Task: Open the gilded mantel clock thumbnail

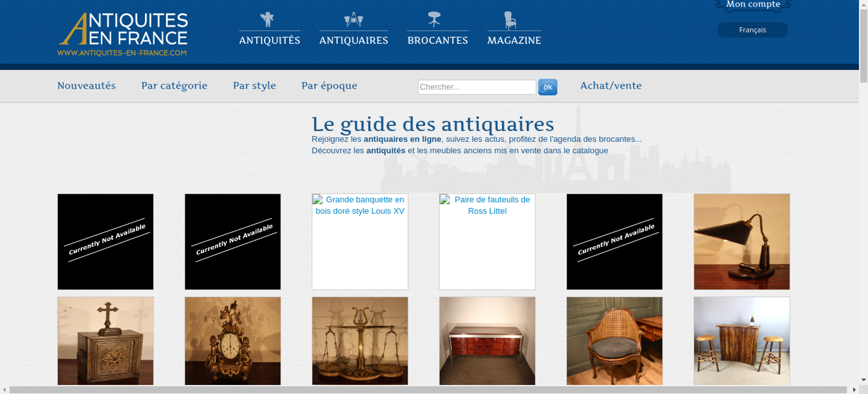Action: click(x=233, y=341)
